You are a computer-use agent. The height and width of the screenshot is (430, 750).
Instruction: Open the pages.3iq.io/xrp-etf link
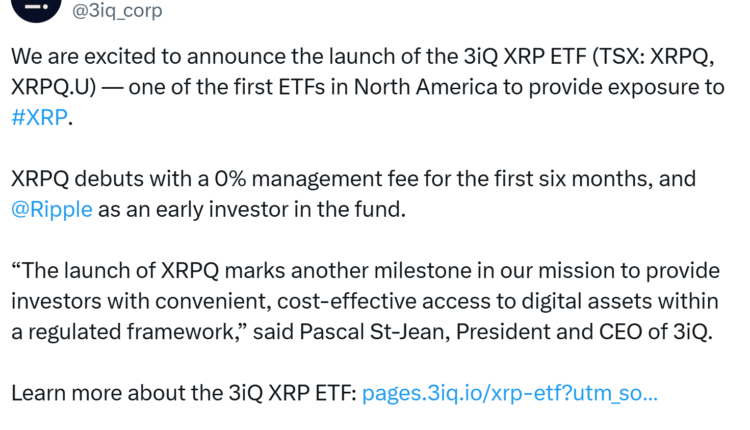coord(509,392)
